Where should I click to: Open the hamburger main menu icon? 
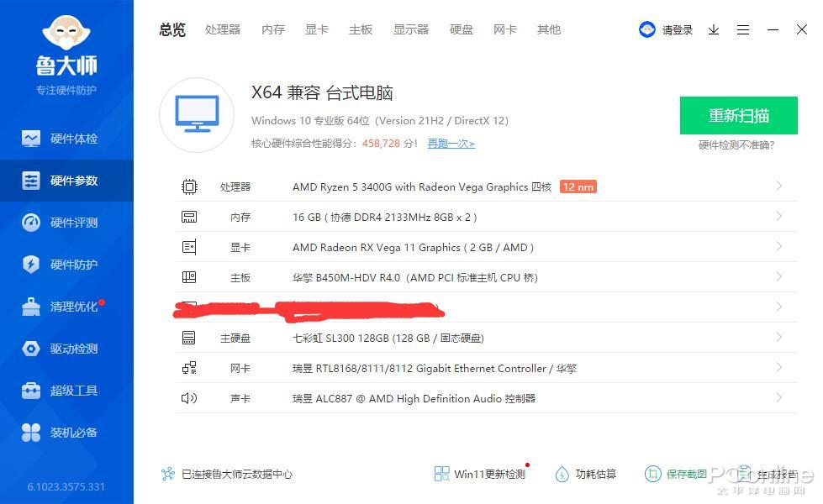coord(742,30)
